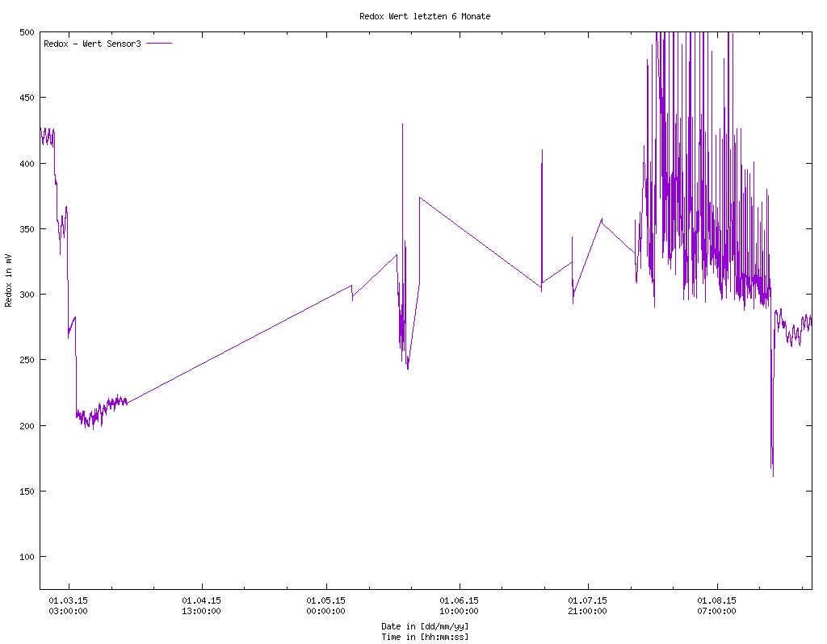Click the y-axis value 400

click(27, 163)
